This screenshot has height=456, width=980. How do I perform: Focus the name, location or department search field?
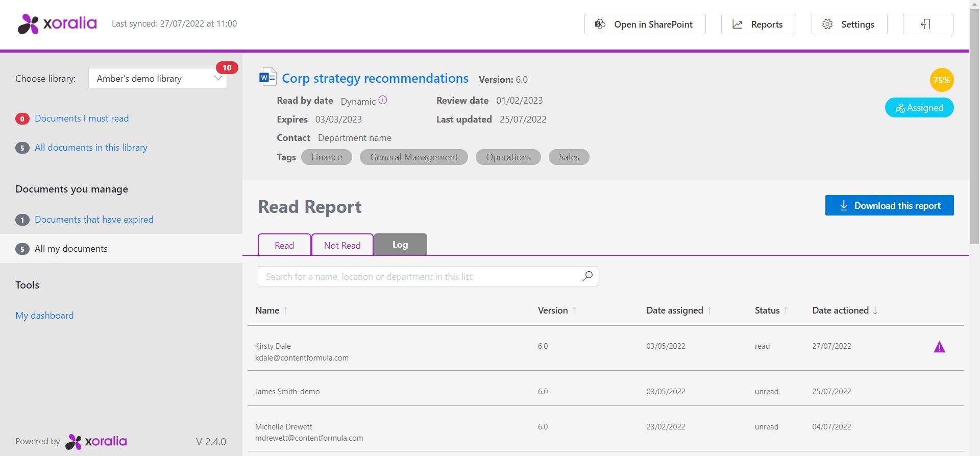coord(428,276)
